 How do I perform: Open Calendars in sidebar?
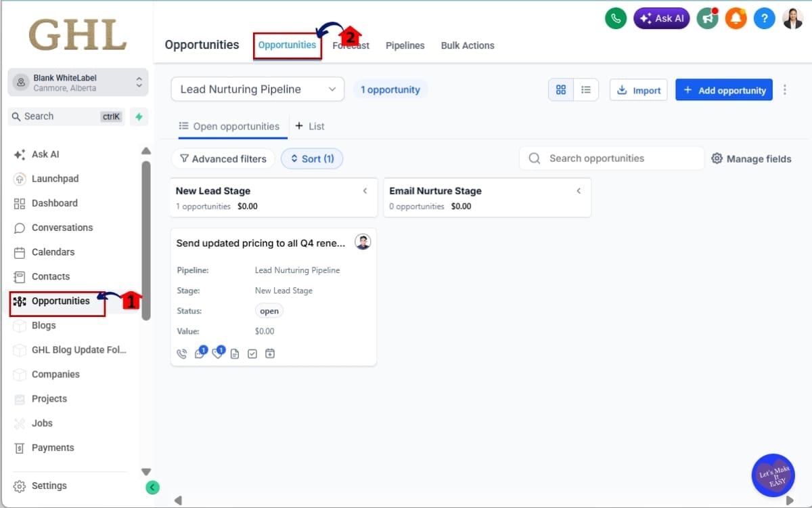click(53, 252)
